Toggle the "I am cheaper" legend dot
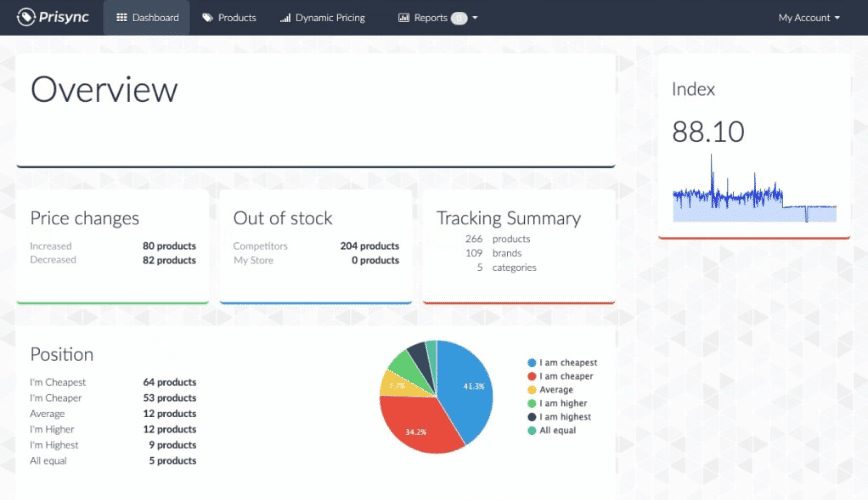This screenshot has height=500, width=868. point(531,377)
